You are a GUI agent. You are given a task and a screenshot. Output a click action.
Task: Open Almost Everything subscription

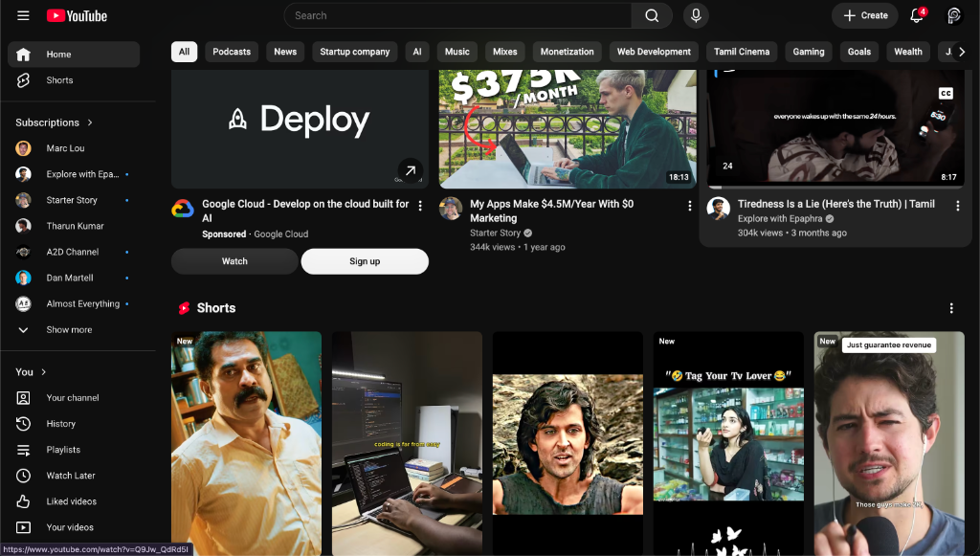[x=74, y=303]
